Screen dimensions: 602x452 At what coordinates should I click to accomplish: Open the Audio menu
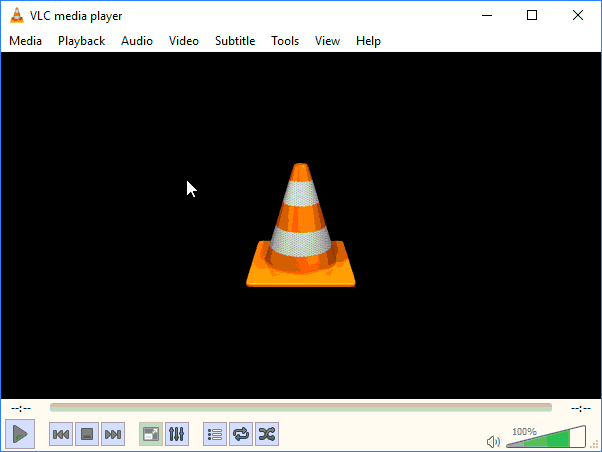click(137, 41)
